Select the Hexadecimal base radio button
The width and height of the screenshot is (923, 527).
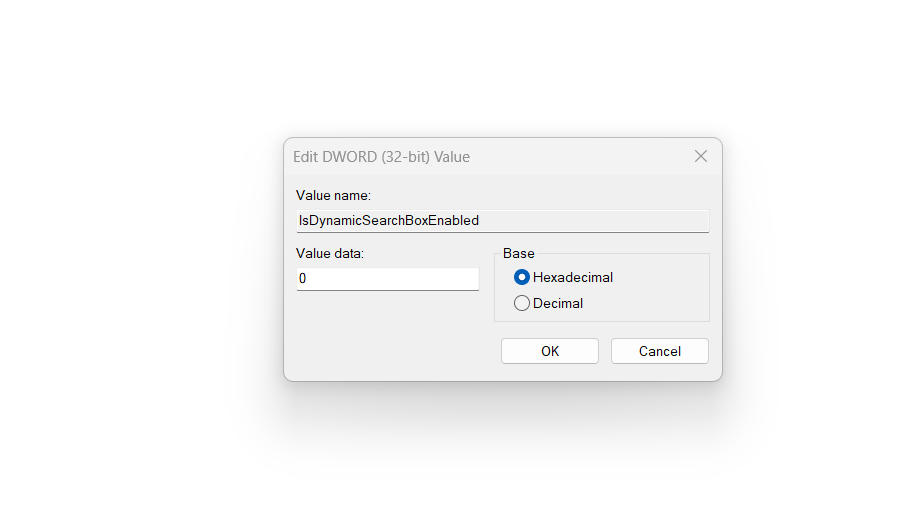point(522,277)
